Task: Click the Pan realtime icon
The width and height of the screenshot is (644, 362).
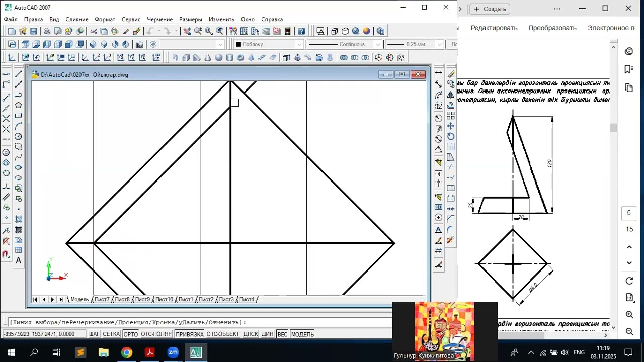Action: tap(187, 31)
